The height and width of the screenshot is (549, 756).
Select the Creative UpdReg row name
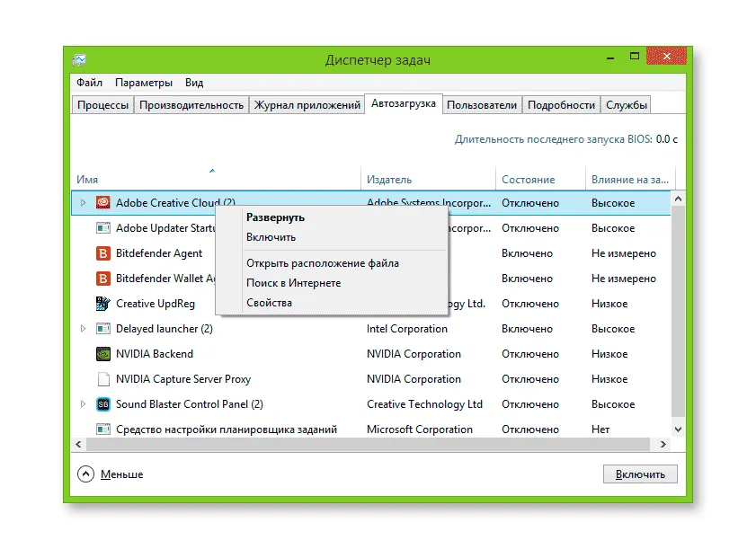[x=156, y=304]
